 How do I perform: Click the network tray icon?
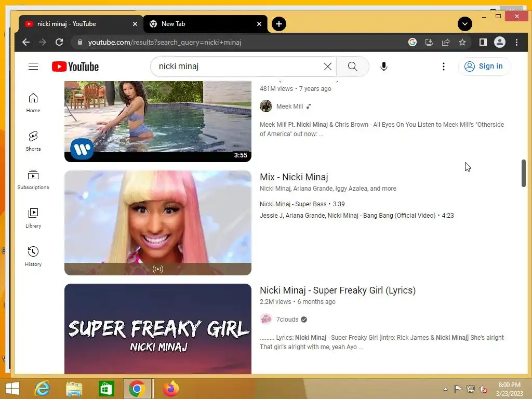point(470,389)
